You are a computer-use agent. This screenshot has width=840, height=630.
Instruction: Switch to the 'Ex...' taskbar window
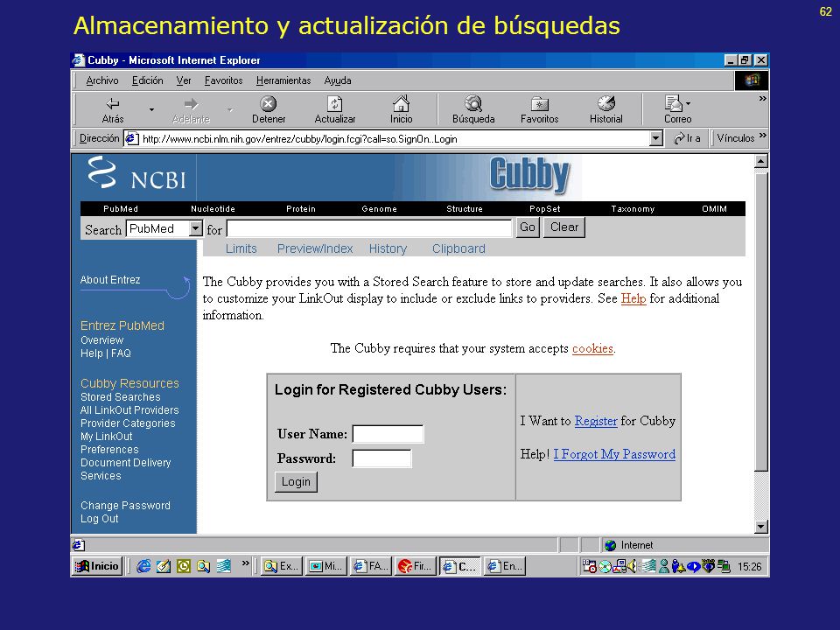coord(282,566)
